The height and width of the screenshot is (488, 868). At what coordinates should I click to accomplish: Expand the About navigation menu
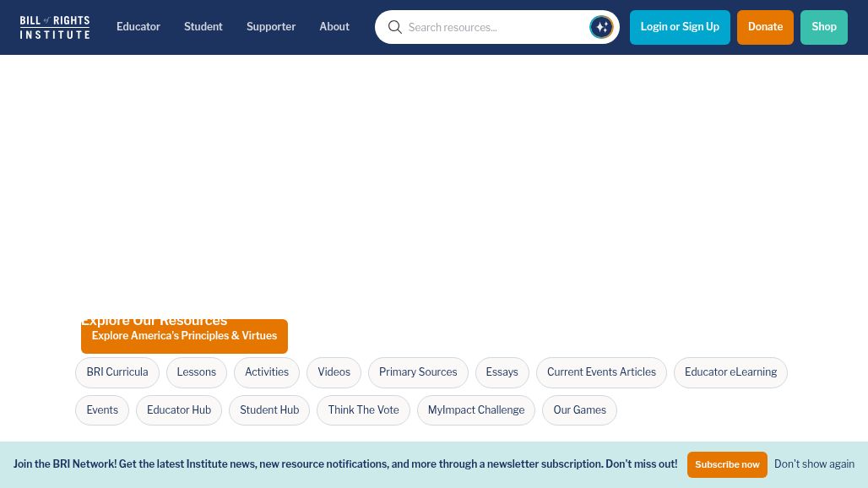[x=334, y=26]
